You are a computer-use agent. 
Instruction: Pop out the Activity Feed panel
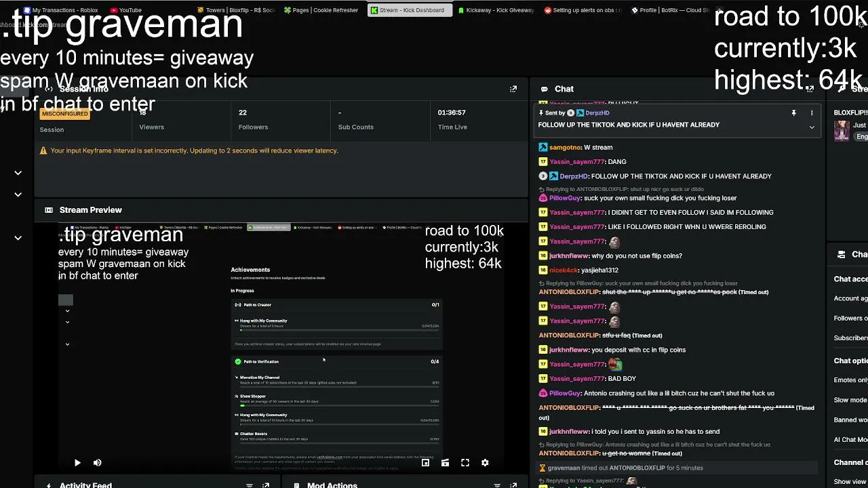266,485
